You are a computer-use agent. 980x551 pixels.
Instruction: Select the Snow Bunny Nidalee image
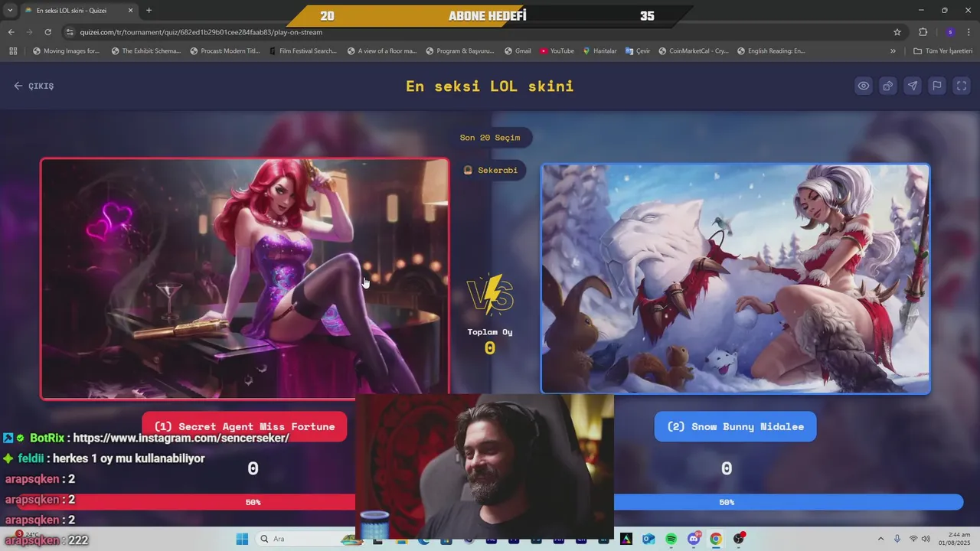736,279
